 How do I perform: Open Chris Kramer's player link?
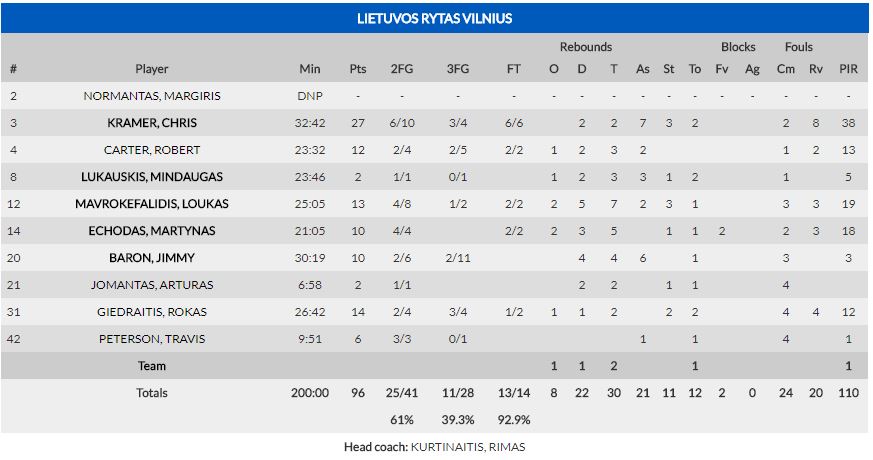coord(152,123)
